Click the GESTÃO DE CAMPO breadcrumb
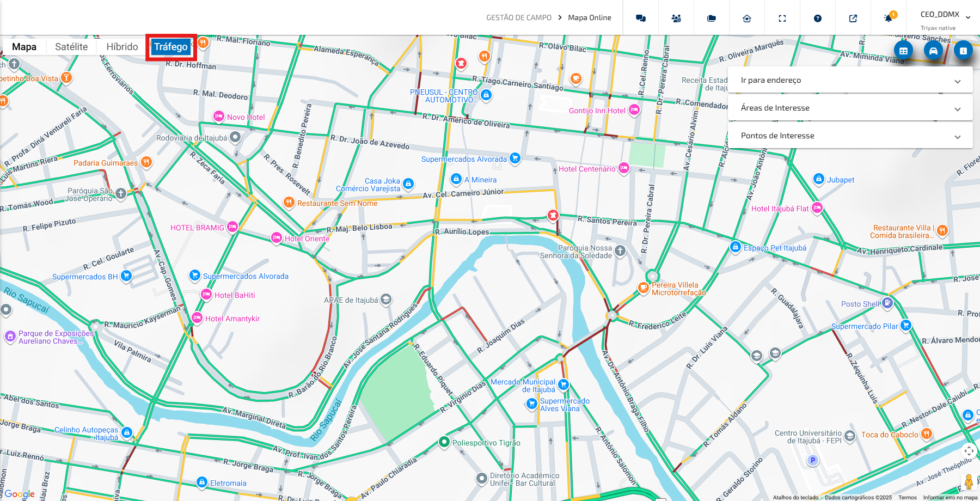 coord(519,17)
